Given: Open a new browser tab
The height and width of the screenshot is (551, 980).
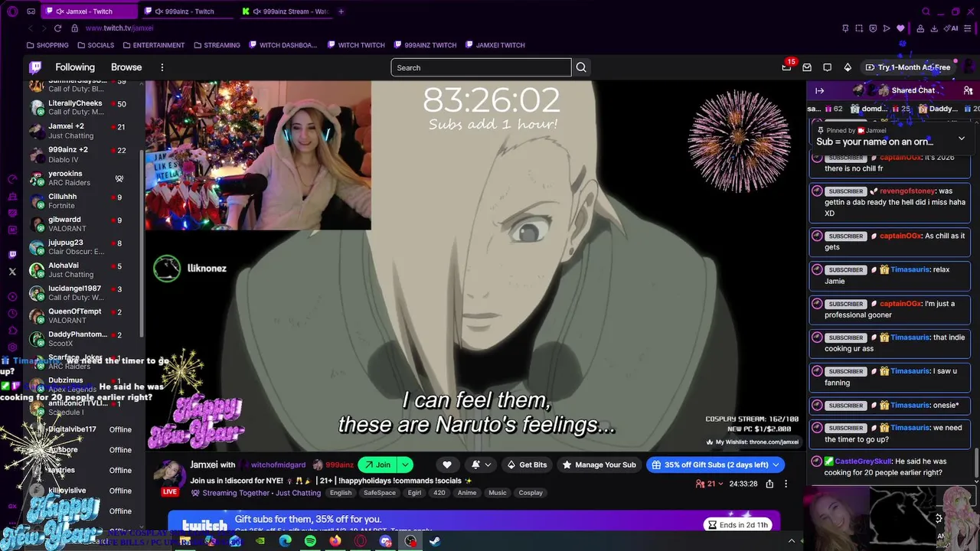Looking at the screenshot, I should (341, 11).
